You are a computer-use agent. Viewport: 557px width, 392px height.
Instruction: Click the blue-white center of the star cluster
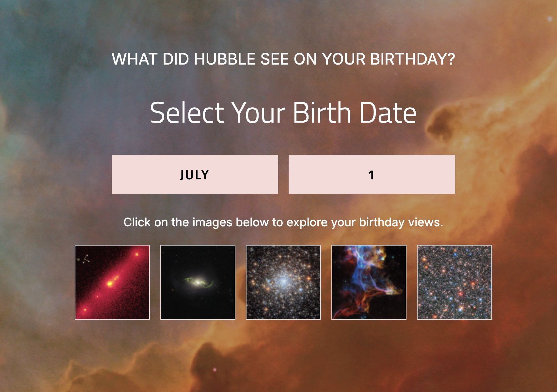(283, 280)
